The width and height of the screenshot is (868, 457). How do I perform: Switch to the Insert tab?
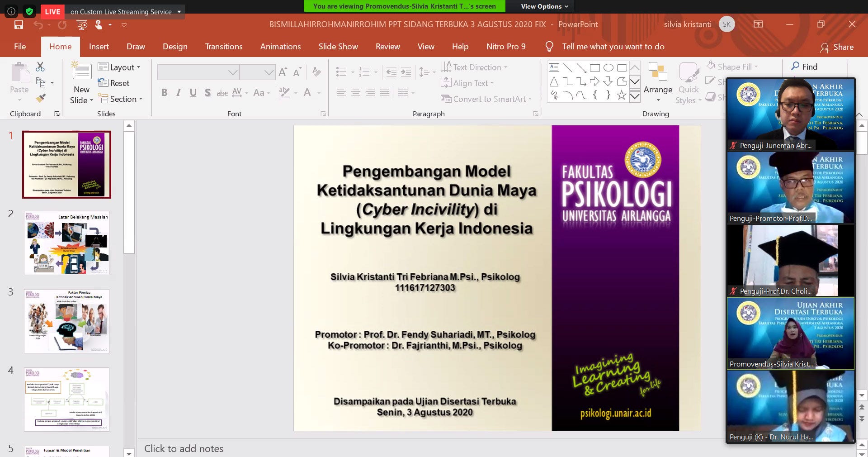[x=99, y=47]
